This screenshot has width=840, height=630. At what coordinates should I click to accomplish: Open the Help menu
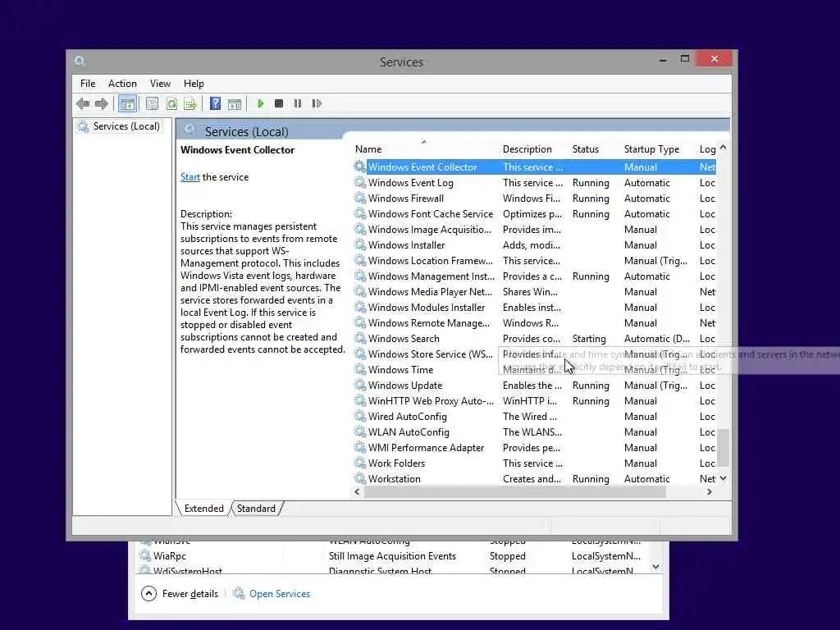(194, 84)
